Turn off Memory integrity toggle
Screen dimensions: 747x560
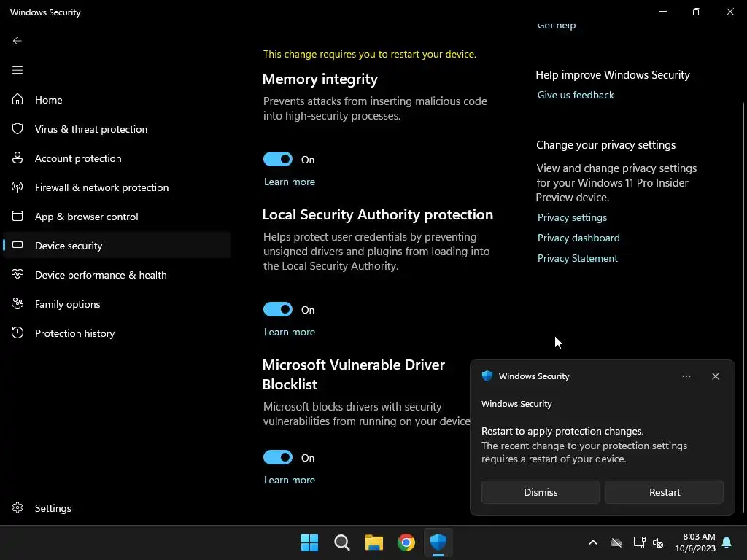click(x=278, y=159)
